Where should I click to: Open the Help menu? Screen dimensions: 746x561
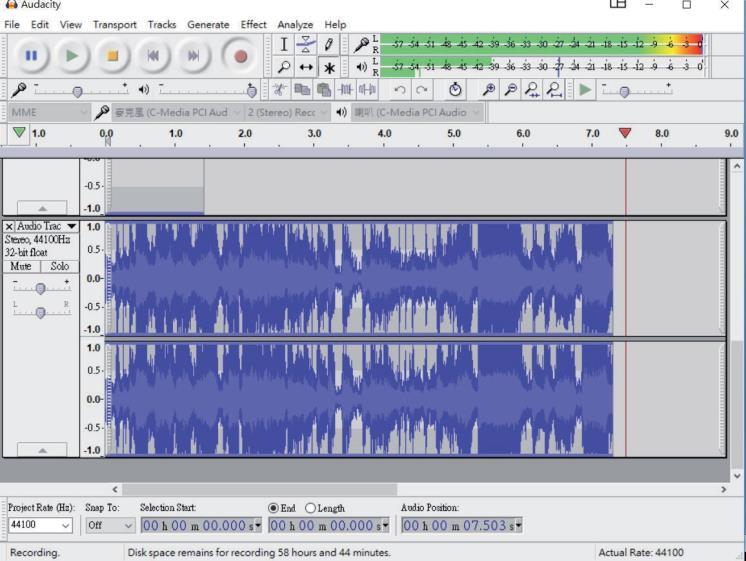pos(335,24)
